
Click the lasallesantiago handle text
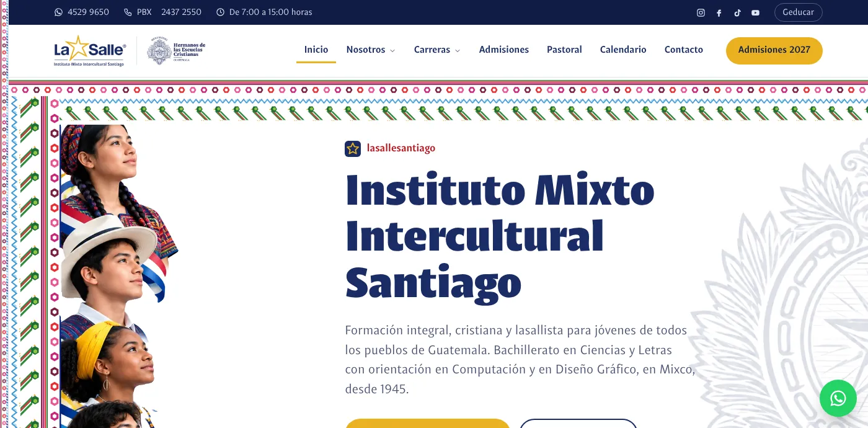[401, 148]
